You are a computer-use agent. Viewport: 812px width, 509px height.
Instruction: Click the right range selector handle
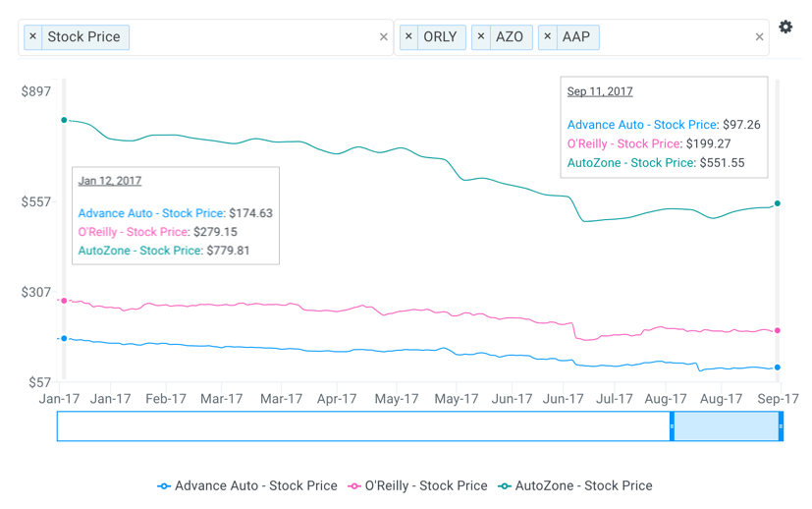click(781, 426)
